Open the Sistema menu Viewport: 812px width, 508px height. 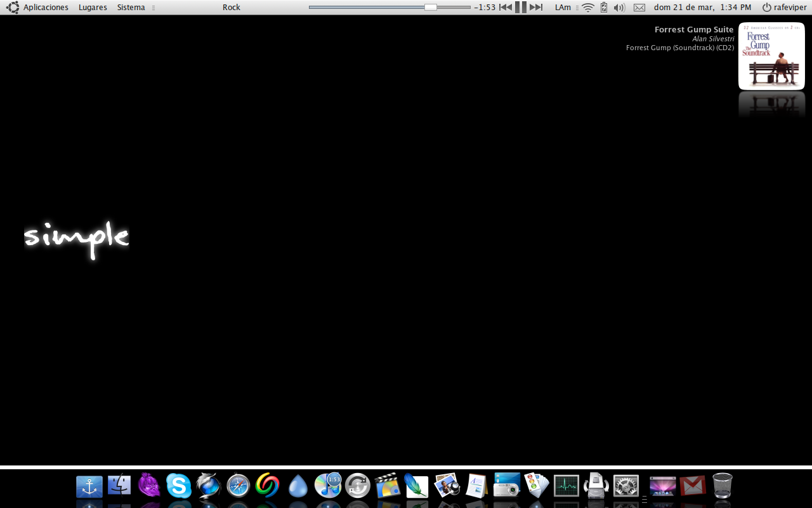coord(131,8)
